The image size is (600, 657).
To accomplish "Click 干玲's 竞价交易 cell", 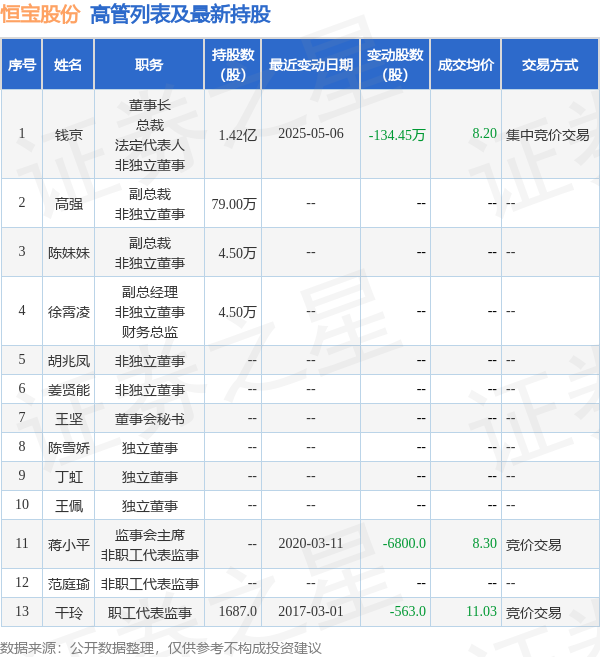I will coord(533,613).
